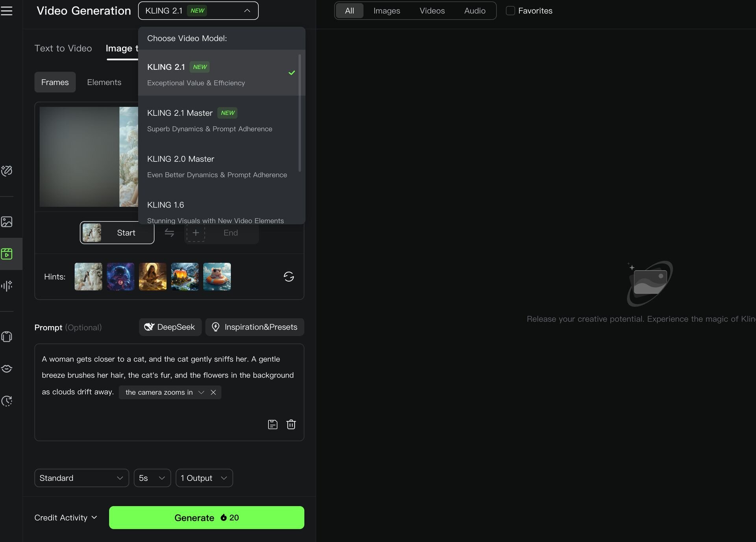Screen dimensions: 756x542
Task: Pick the woman with cat hint thumbnail
Action: click(x=88, y=277)
